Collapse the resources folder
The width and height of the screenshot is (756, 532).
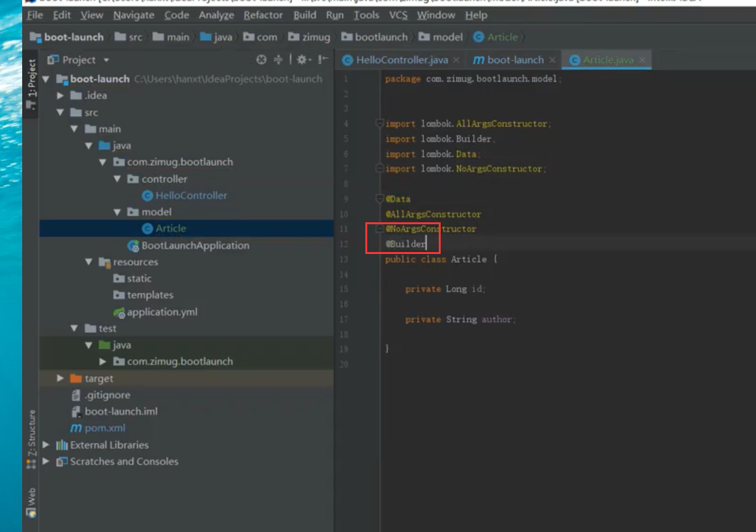[x=89, y=262]
